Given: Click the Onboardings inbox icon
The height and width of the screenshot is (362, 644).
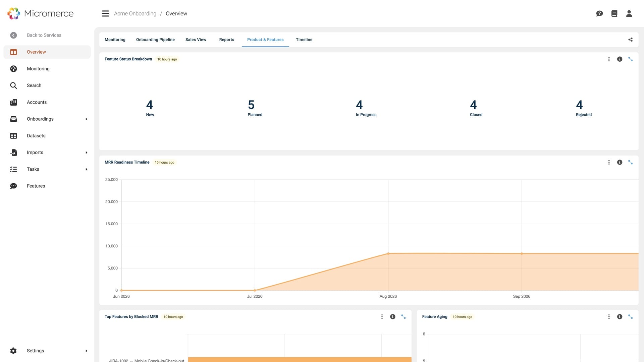Looking at the screenshot, I should click(13, 119).
